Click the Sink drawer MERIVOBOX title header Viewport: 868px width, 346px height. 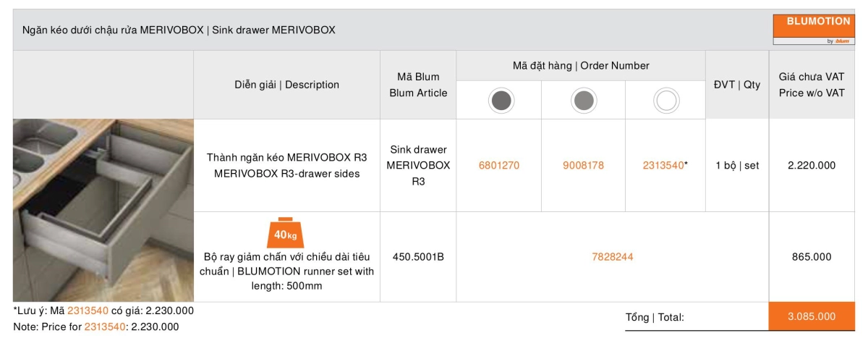(x=179, y=30)
